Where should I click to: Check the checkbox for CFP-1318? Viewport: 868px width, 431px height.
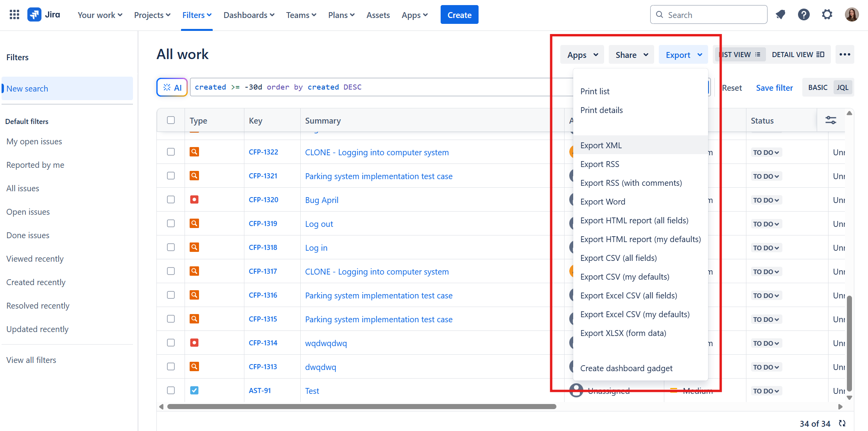[x=171, y=247]
